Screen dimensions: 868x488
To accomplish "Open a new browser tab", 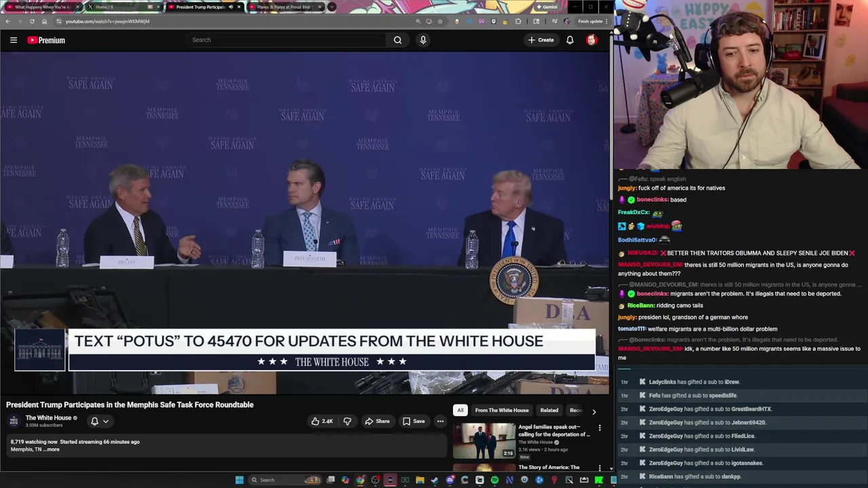I will (x=332, y=7).
